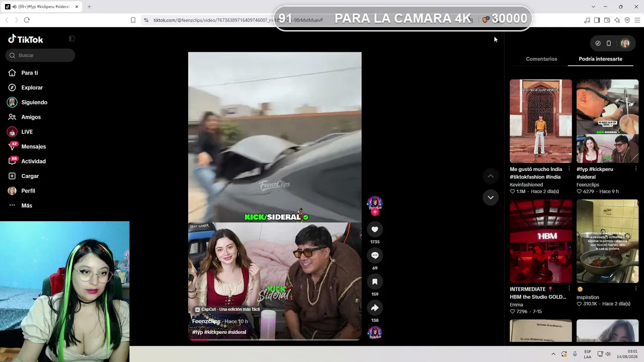Screen dimensions: 644x362
Task: Open the HBM the Studio video thumbnail
Action: [x=541, y=241]
